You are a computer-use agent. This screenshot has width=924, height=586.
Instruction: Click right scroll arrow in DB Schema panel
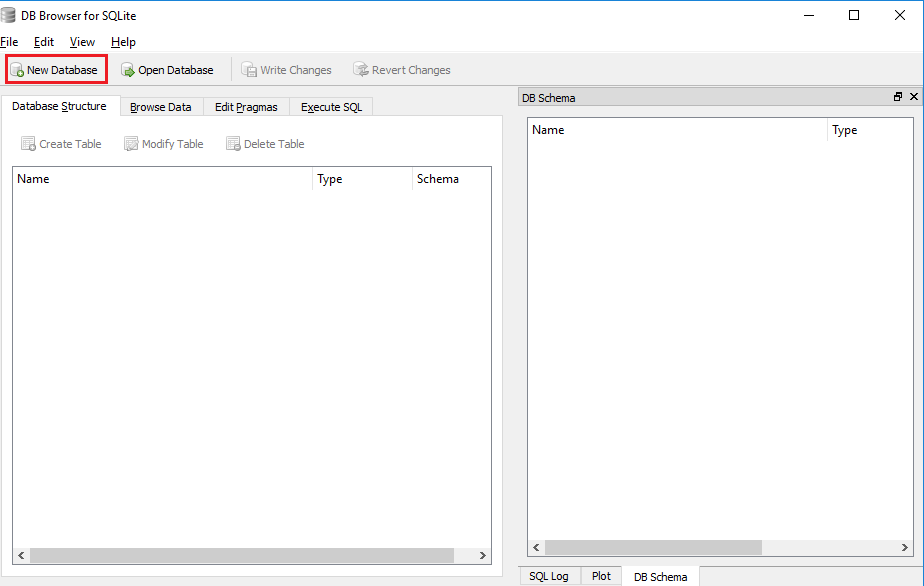pos(905,548)
